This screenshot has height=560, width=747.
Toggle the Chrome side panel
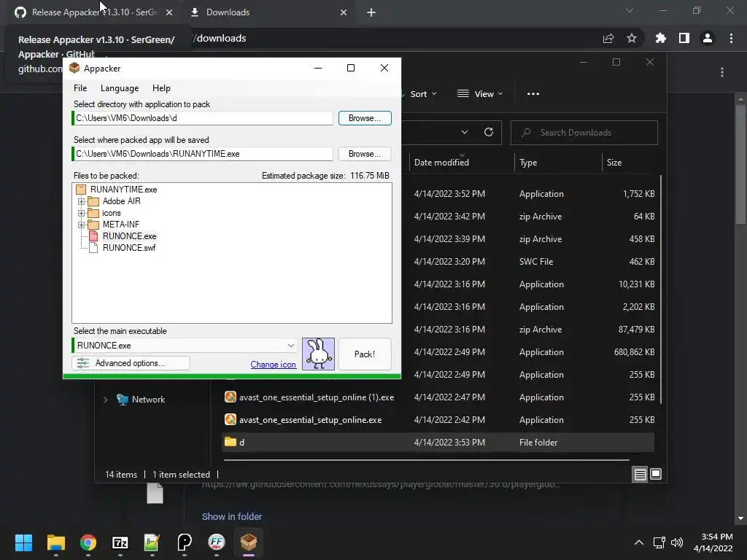[684, 39]
